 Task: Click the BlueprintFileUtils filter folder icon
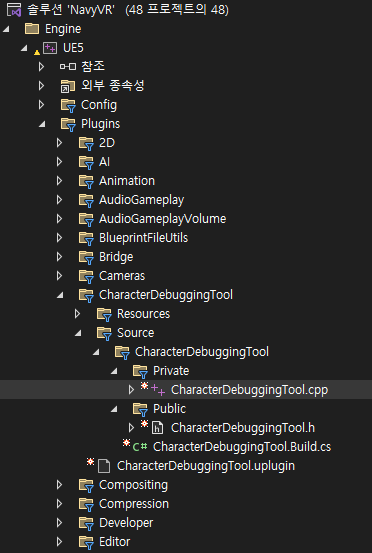click(86, 238)
